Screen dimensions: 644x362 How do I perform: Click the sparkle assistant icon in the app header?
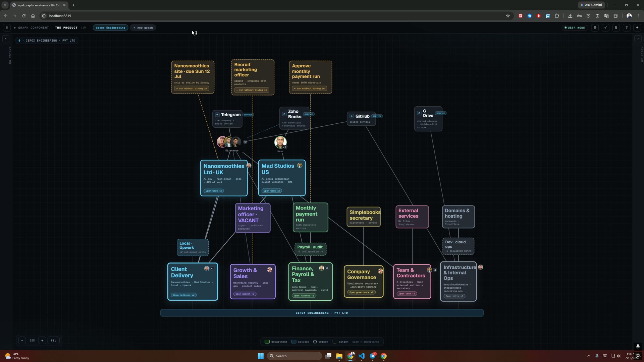tap(637, 28)
